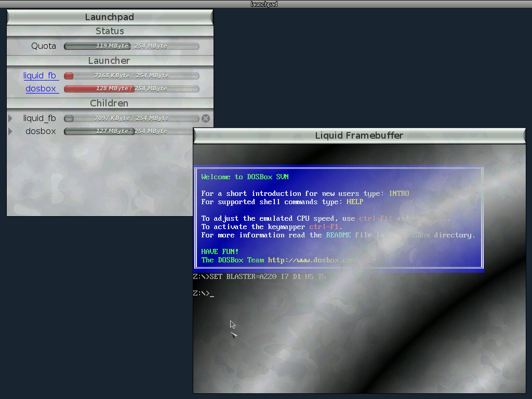Click the Status section header
The height and width of the screenshot is (399, 532).
tap(110, 31)
